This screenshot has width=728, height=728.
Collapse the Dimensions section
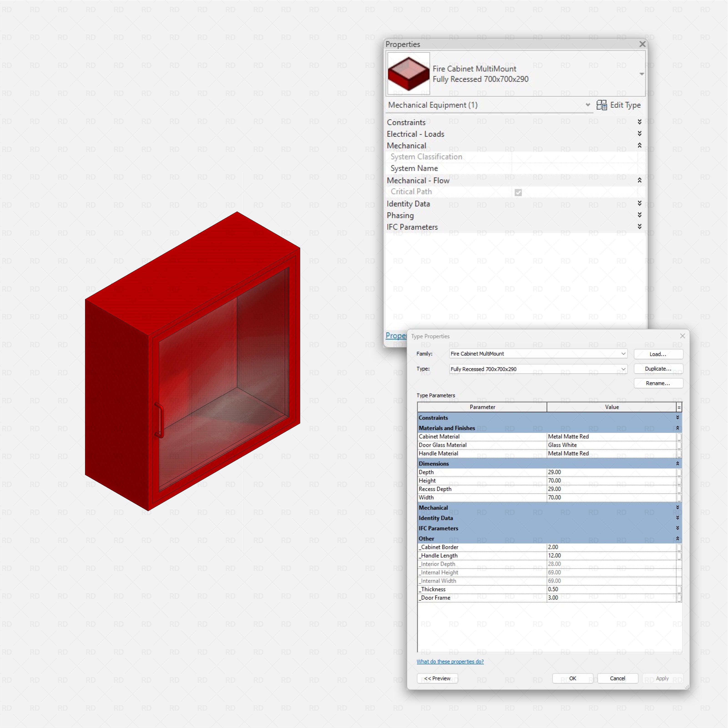[677, 463]
